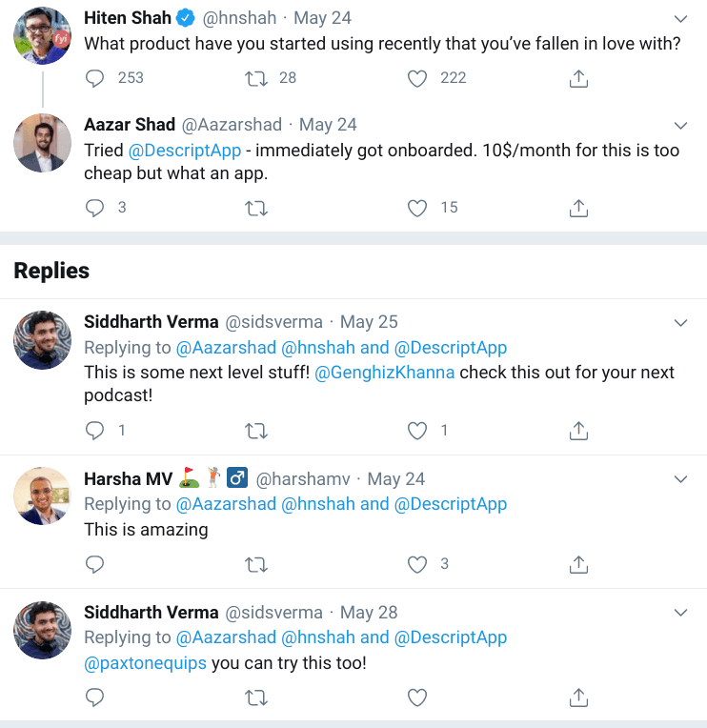Visit the @GenghizKhanna mention link
The height and width of the screenshot is (728, 707).
[384, 373]
